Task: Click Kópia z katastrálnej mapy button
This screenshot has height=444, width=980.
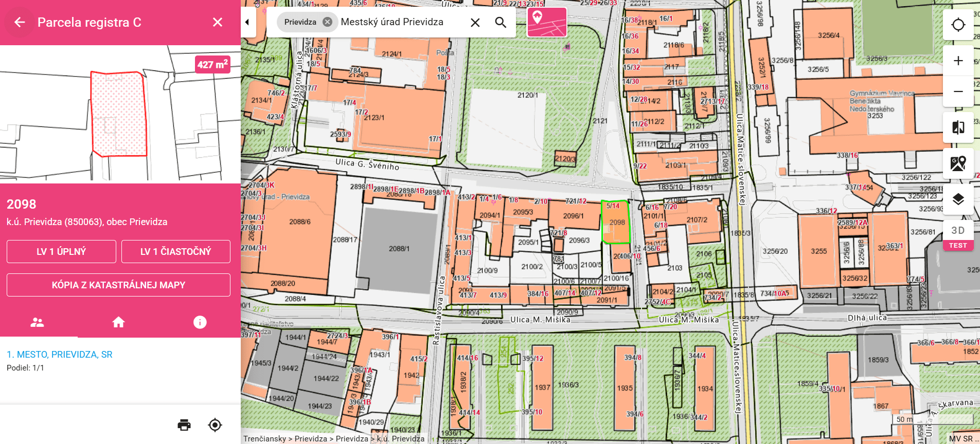Action: pyautogui.click(x=118, y=285)
